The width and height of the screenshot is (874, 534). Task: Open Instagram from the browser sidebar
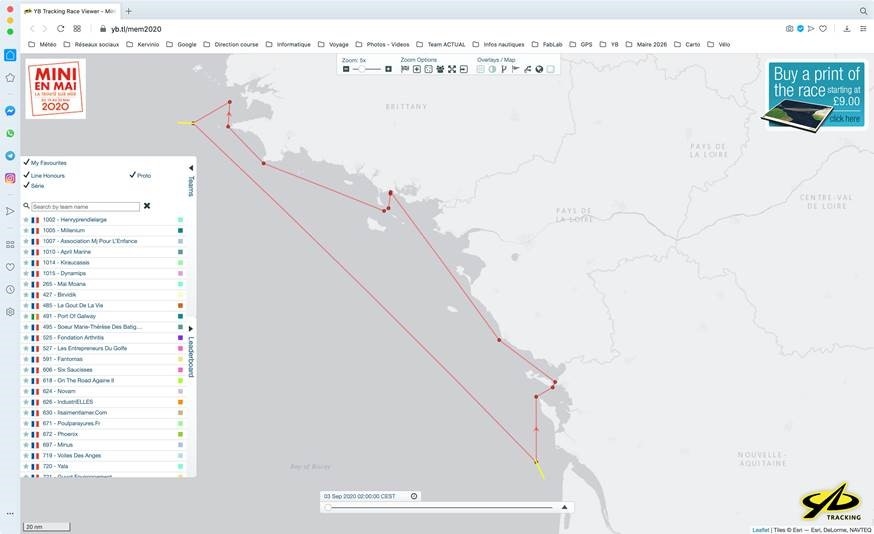tap(10, 178)
